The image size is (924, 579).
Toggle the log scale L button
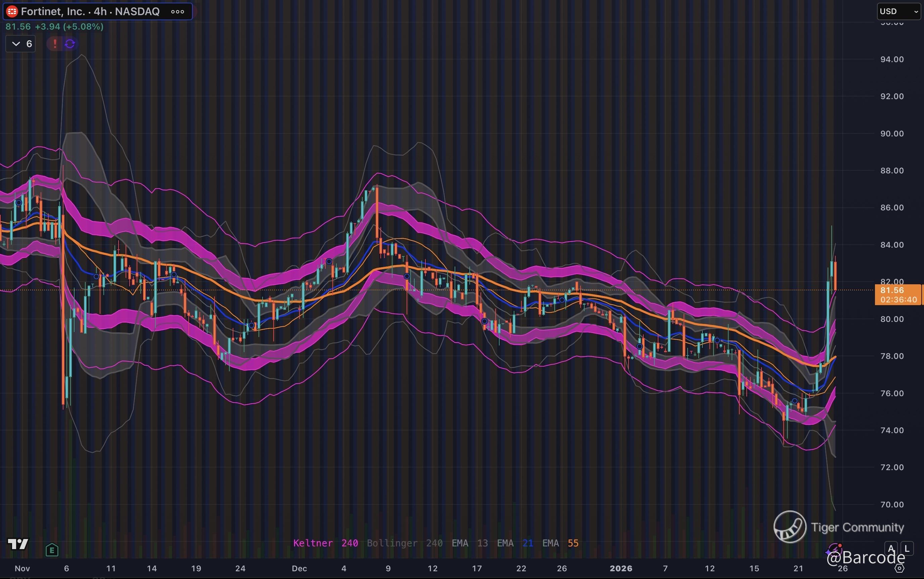coord(907,548)
